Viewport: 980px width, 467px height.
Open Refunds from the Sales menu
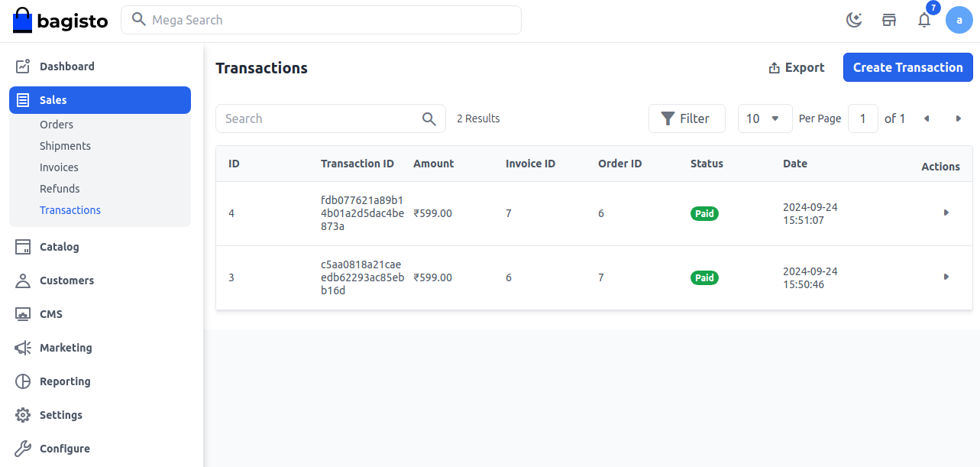click(59, 188)
